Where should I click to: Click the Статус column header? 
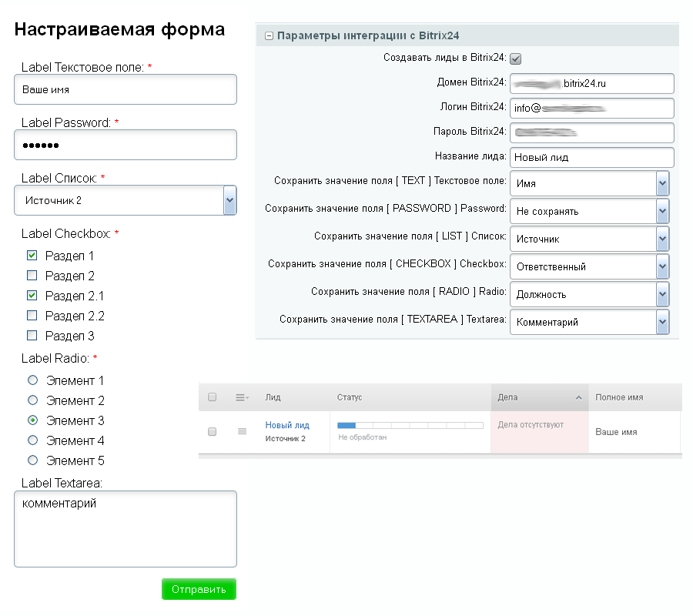pyautogui.click(x=350, y=397)
